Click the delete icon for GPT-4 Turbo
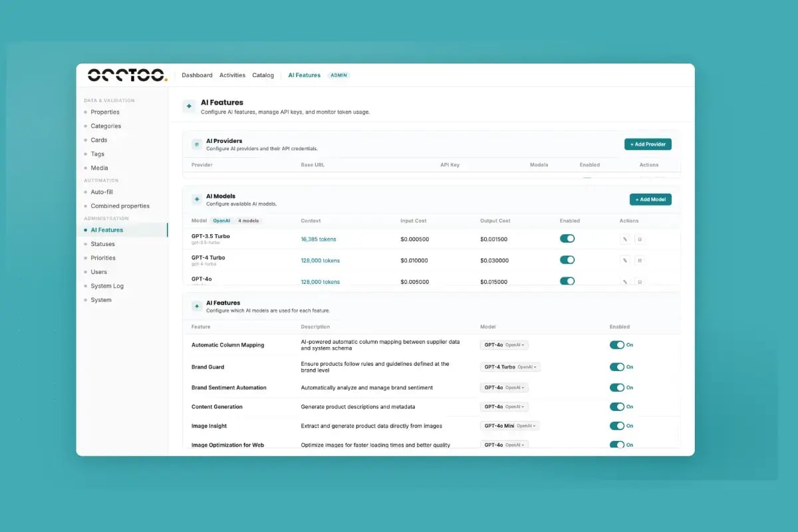 point(640,260)
